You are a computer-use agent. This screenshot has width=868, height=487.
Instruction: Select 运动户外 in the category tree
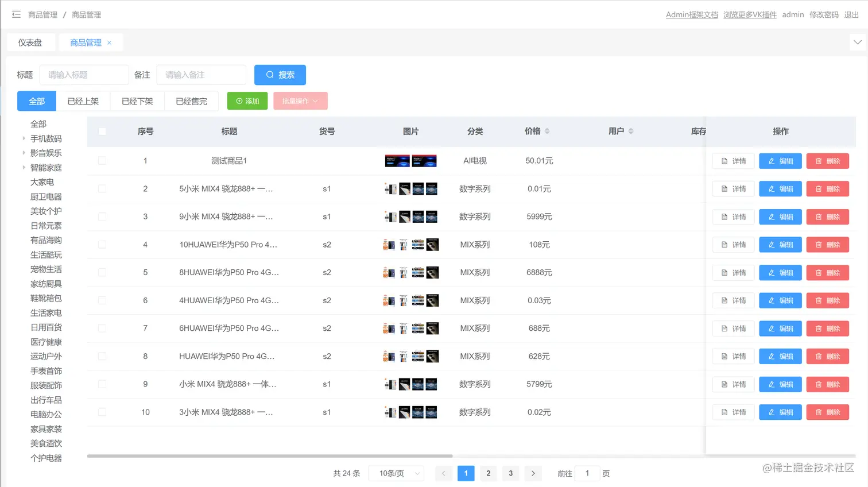[x=46, y=356]
